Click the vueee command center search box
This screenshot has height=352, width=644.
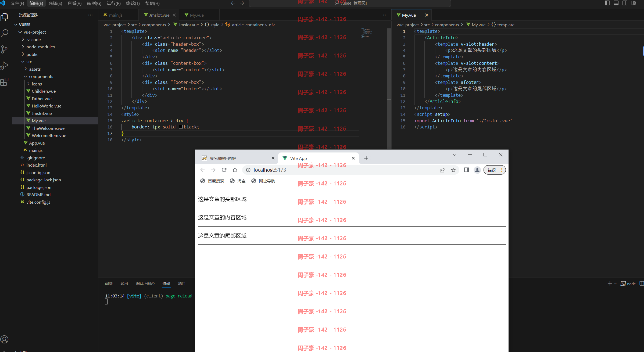(350, 3)
